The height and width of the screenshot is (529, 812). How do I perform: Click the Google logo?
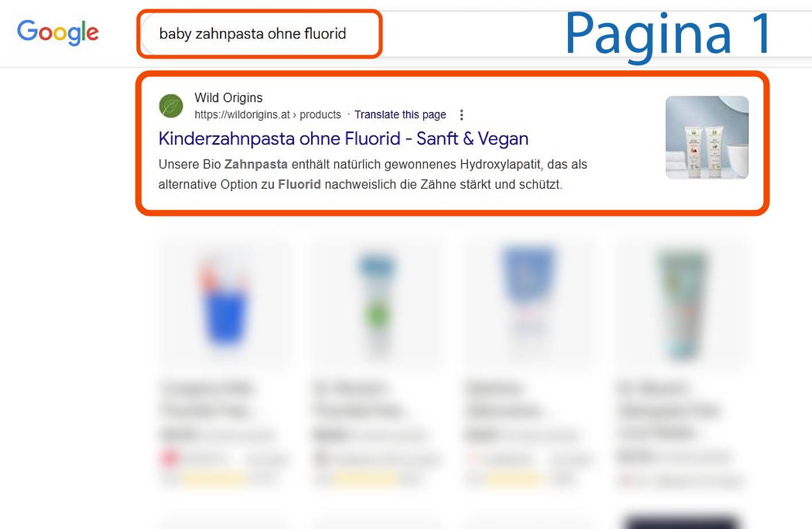coord(57,32)
